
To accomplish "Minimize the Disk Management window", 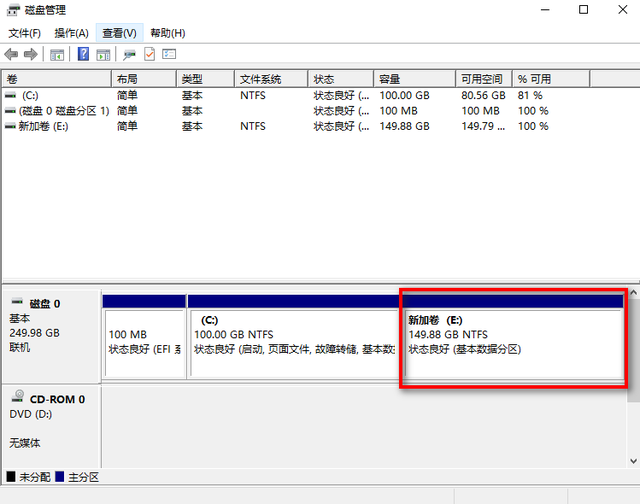I will [545, 10].
